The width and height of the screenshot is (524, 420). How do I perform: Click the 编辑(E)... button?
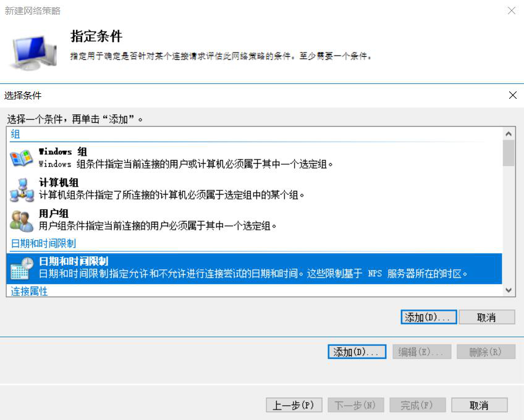click(422, 352)
